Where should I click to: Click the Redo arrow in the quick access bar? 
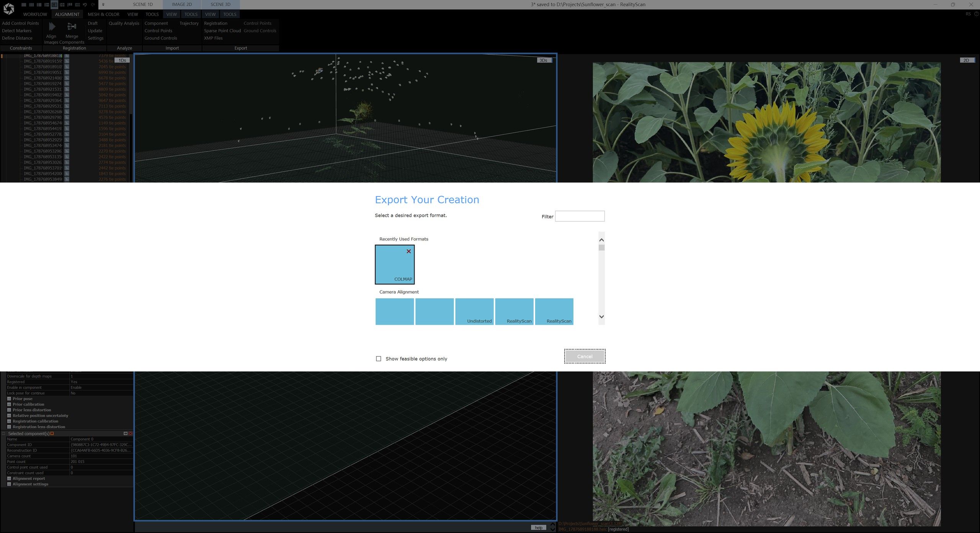[93, 5]
